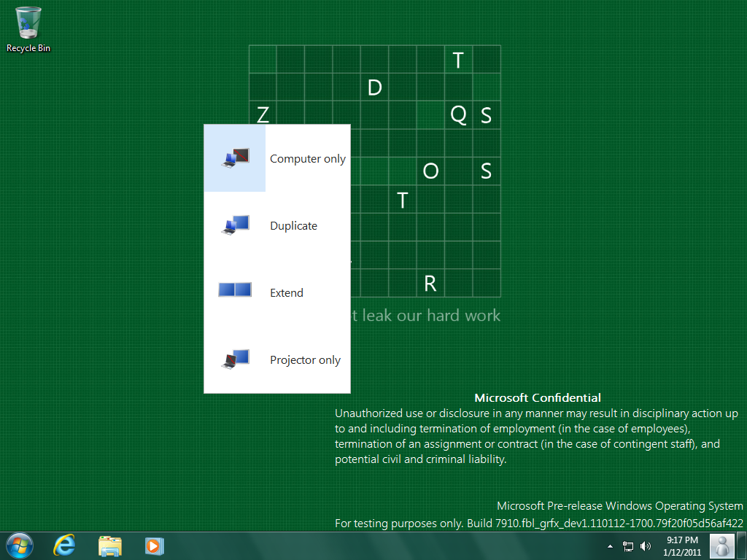The image size is (747, 560).
Task: Click the date 1/12/2011 in tray
Action: pyautogui.click(x=682, y=553)
